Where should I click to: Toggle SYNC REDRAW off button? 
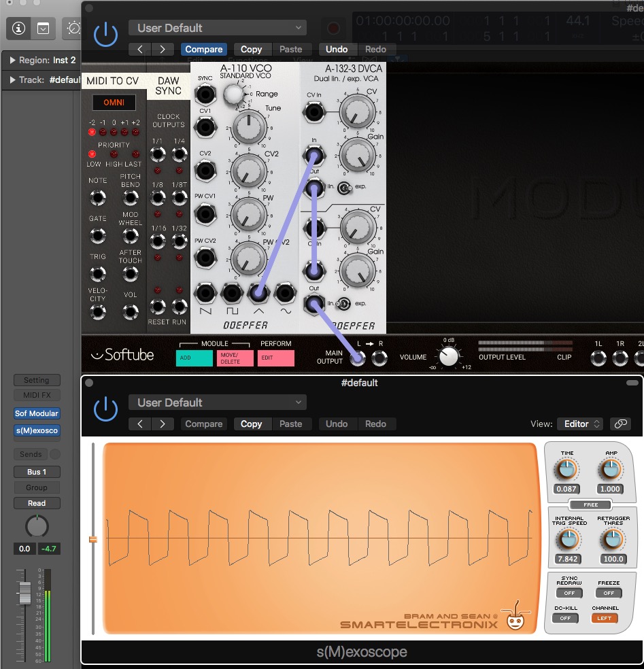[x=569, y=593]
